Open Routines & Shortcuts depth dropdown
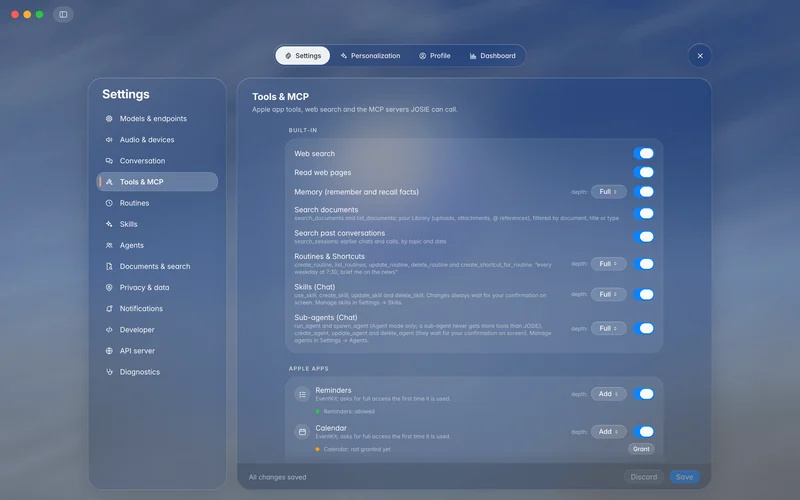Image resolution: width=800 pixels, height=500 pixels. (x=609, y=264)
